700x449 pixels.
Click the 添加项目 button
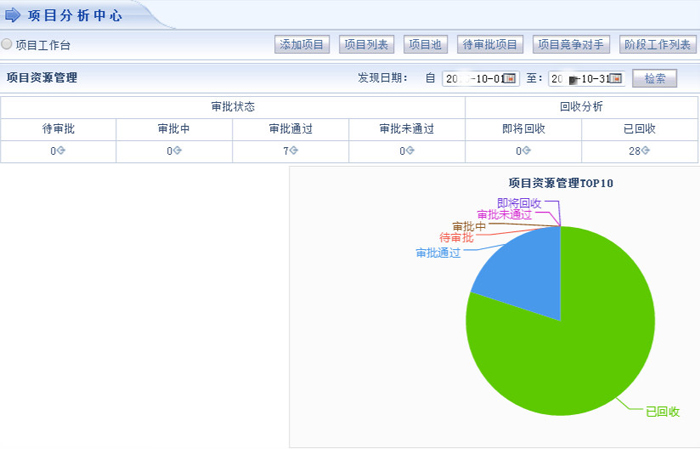point(302,45)
